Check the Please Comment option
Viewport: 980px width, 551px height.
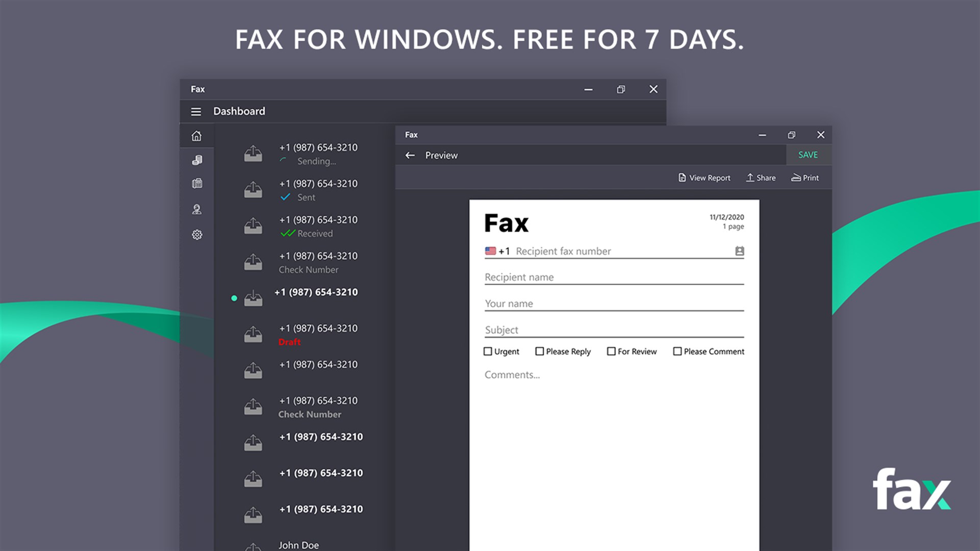pos(677,352)
